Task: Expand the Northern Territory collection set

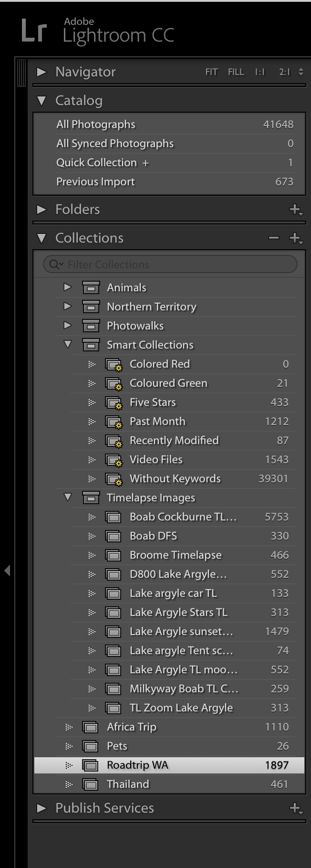Action: coord(68,307)
